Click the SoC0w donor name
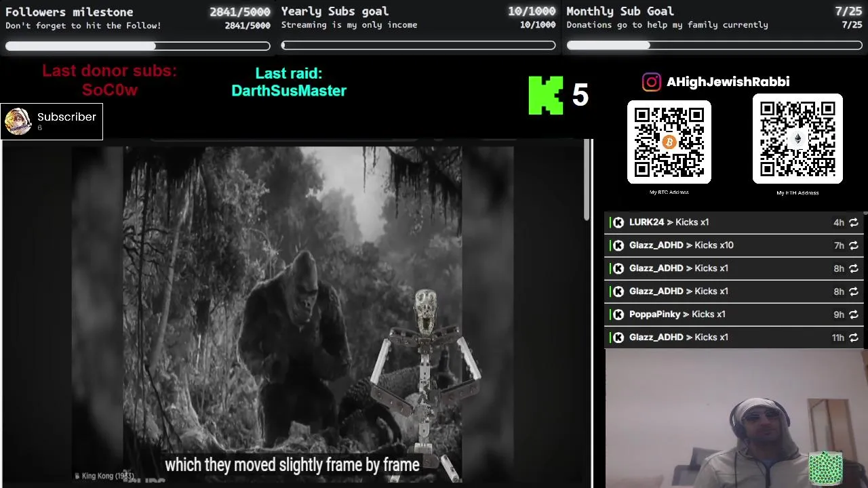 (110, 90)
